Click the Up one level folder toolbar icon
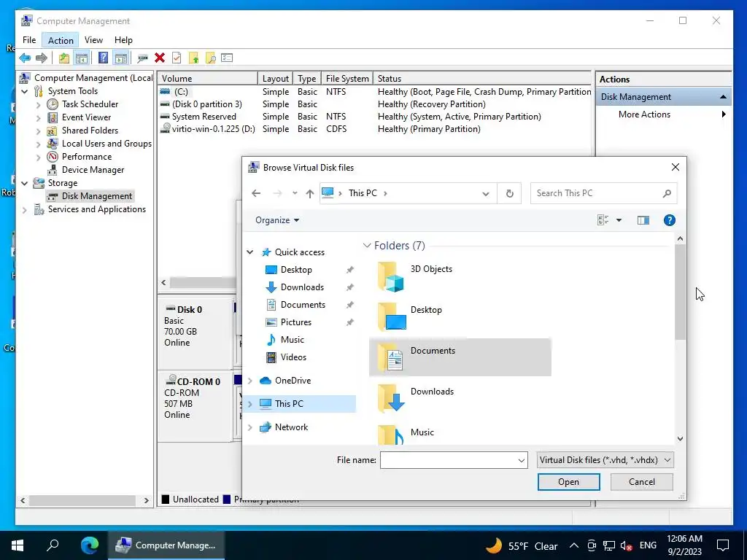747x560 pixels. click(x=64, y=58)
